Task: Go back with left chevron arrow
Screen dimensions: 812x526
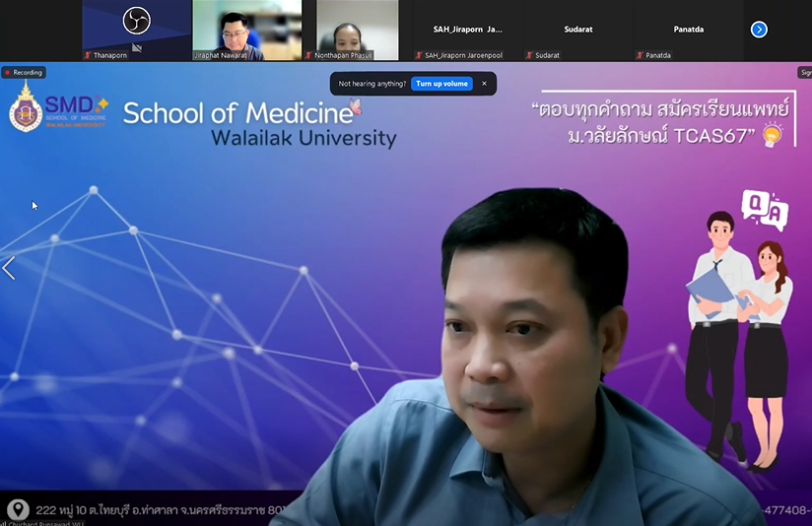Action: 8,268
